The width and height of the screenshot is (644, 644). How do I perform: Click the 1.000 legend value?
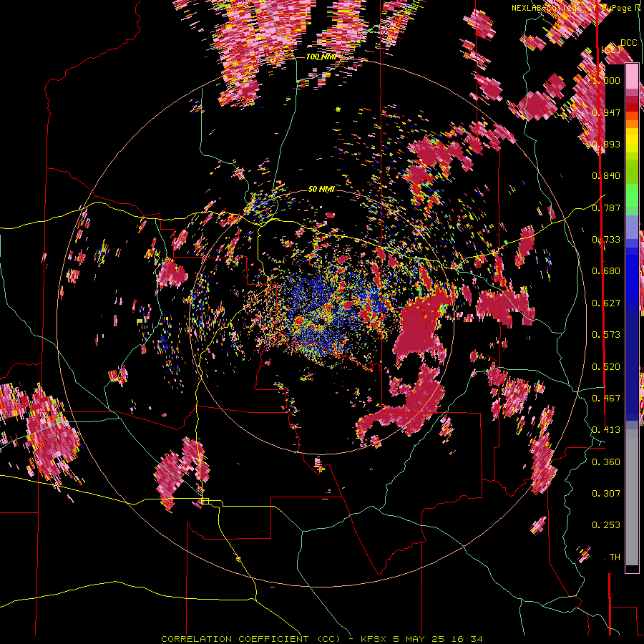(606, 80)
